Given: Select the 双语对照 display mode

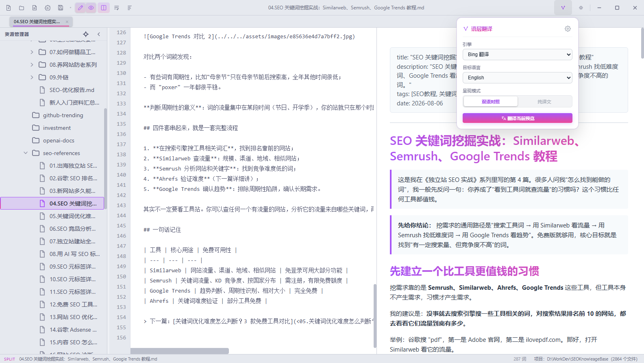Looking at the screenshot, I should [x=491, y=102].
